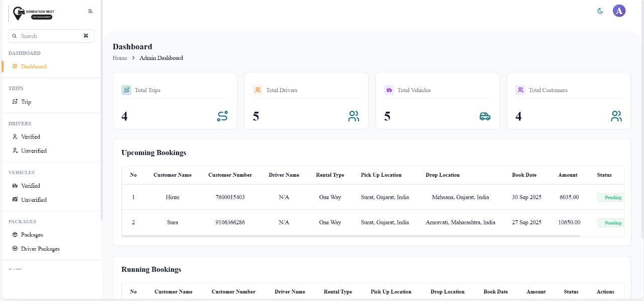The width and height of the screenshot is (644, 301).
Task: Open Verified drivers page
Action: [30, 137]
